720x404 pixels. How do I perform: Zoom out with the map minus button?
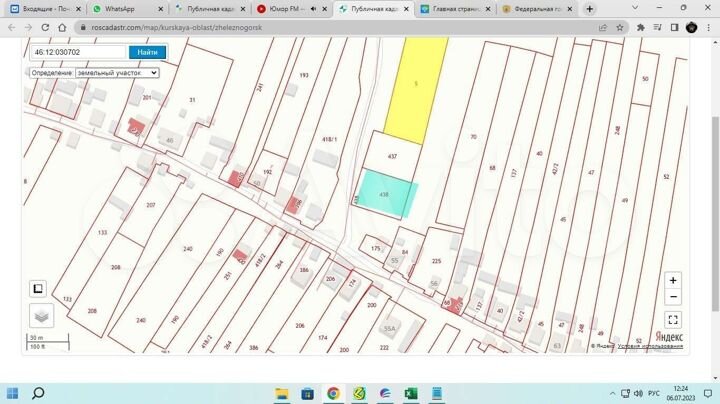coord(673,297)
